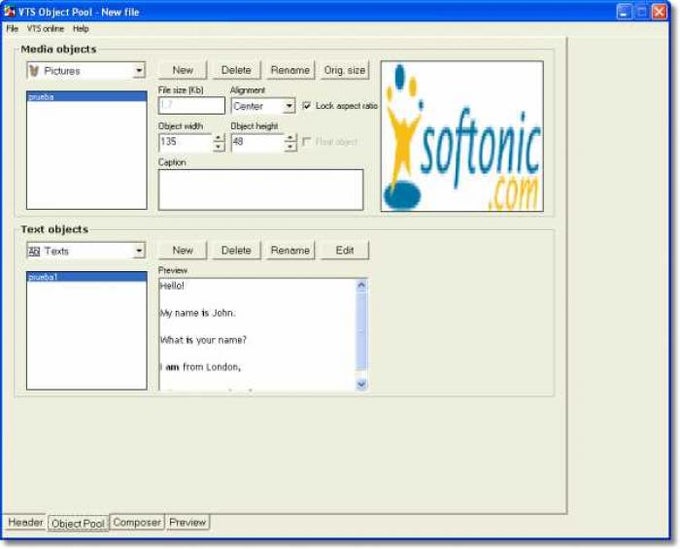Click Rename in Media objects
680x549 pixels.
(x=290, y=70)
